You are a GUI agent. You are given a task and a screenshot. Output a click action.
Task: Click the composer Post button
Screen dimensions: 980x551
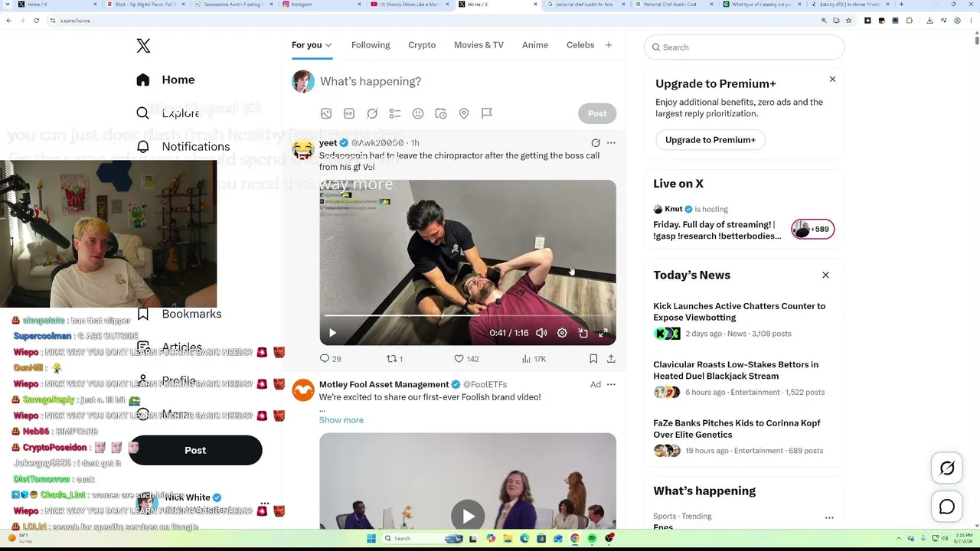(597, 113)
